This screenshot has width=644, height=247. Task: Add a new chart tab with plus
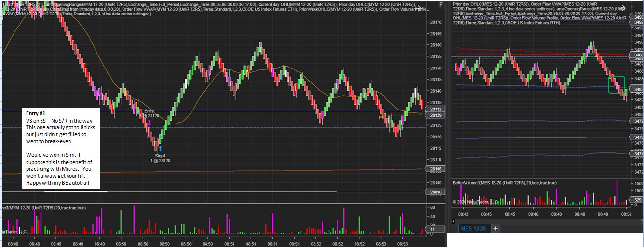[x=495, y=228]
